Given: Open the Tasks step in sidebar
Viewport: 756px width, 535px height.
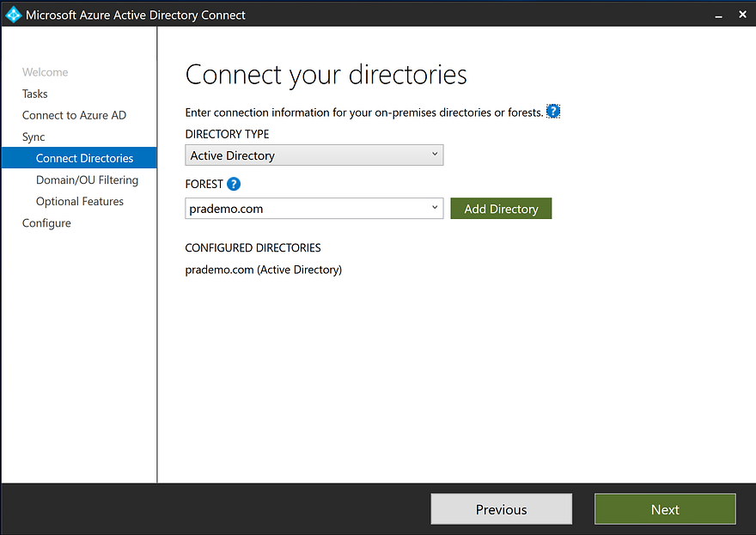Looking at the screenshot, I should point(35,94).
